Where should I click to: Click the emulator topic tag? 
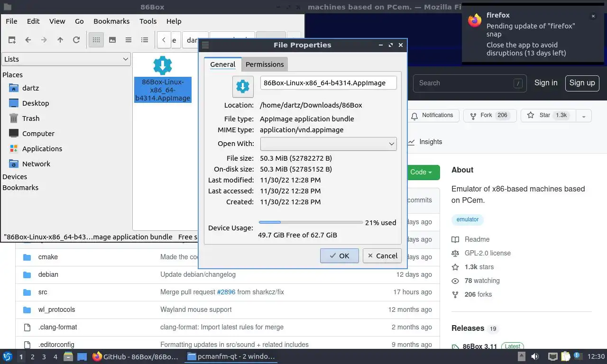(x=468, y=219)
